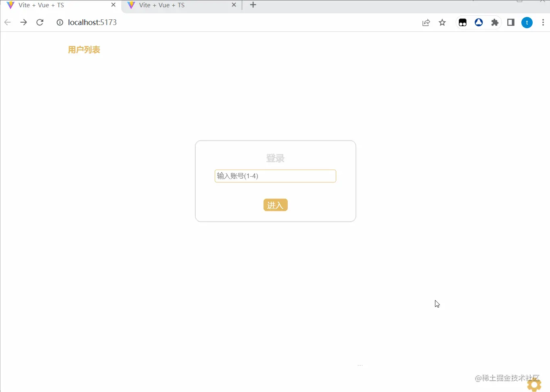Screen dimensions: 550x392
Task: Open Chrome's three-dot menu
Action: 543,23
